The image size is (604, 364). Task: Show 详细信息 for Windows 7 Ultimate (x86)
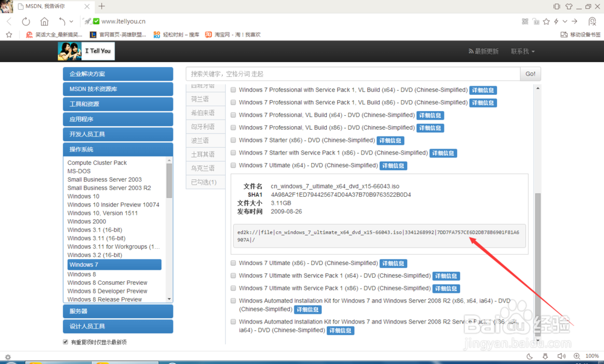point(393,264)
